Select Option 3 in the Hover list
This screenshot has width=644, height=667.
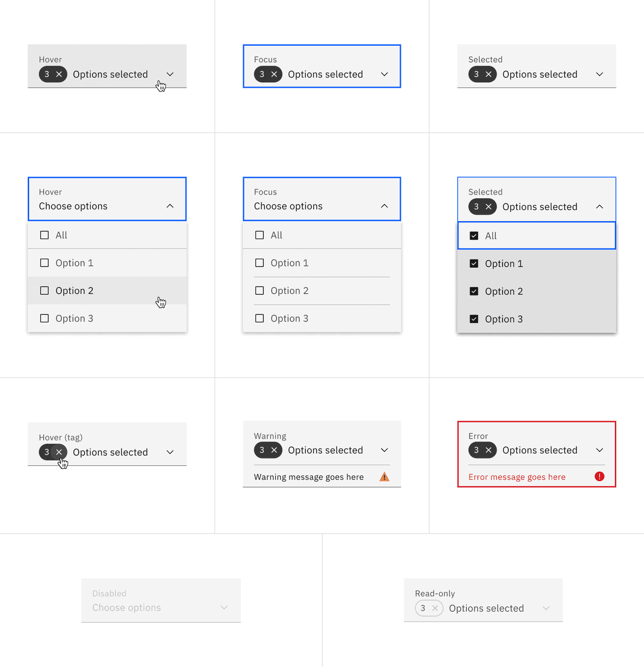(74, 318)
